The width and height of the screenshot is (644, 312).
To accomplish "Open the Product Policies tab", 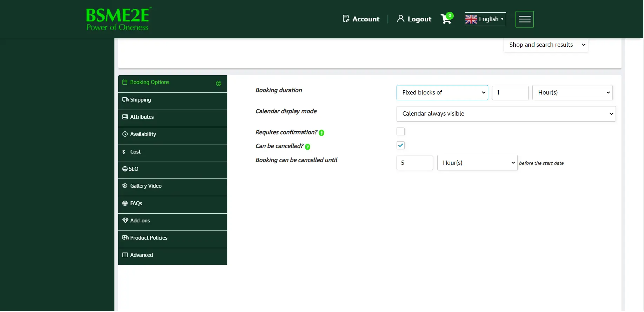I will [x=173, y=239].
